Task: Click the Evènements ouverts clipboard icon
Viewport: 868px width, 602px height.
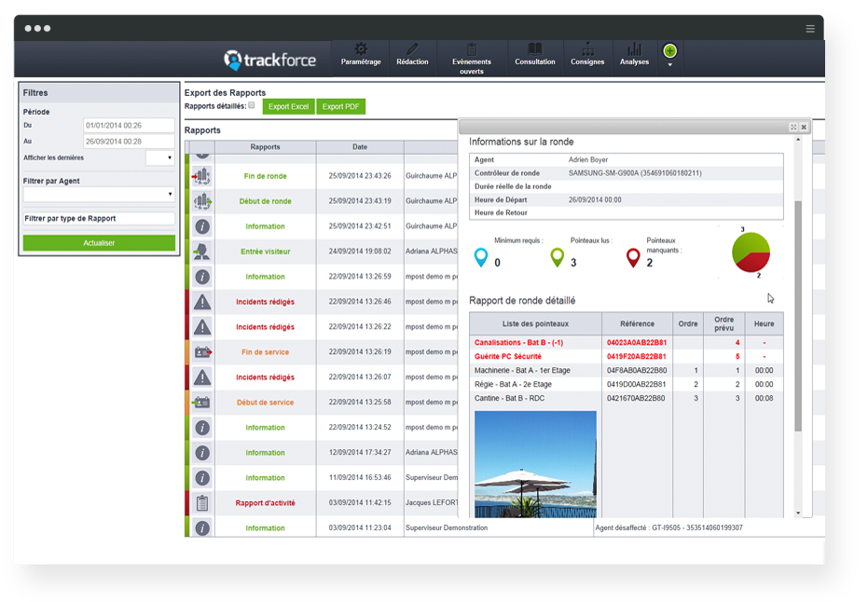Action: click(x=472, y=48)
